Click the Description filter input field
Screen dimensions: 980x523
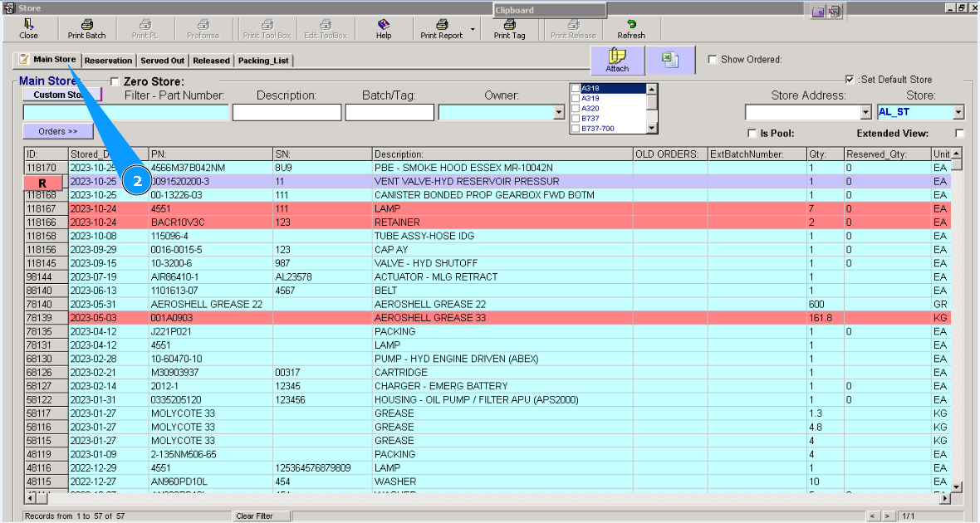point(287,113)
